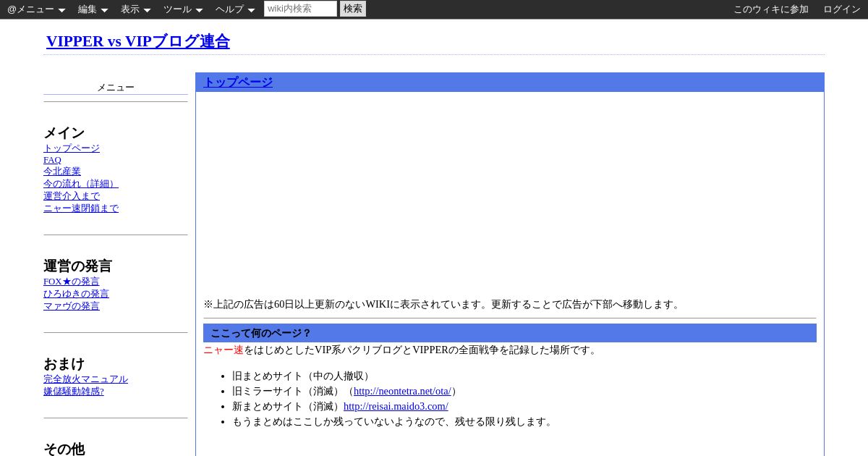Image resolution: width=868 pixels, height=456 pixels.
Task: Open 今の流れ（詳細） sidebar link
Action: point(81,184)
